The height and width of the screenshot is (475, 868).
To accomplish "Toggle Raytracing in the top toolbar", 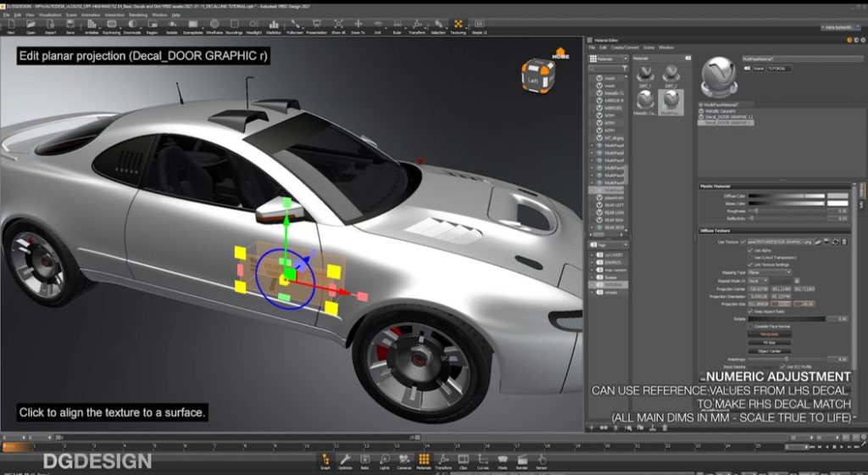I will 112,26.
